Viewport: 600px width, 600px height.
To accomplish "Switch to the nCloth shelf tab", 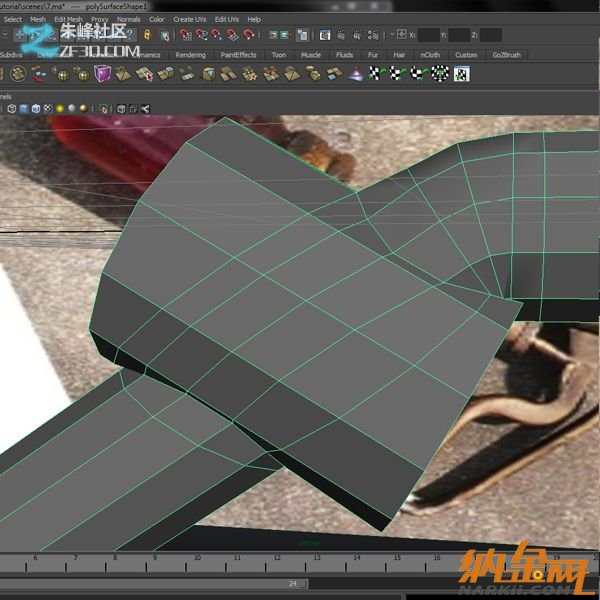I will (x=430, y=55).
